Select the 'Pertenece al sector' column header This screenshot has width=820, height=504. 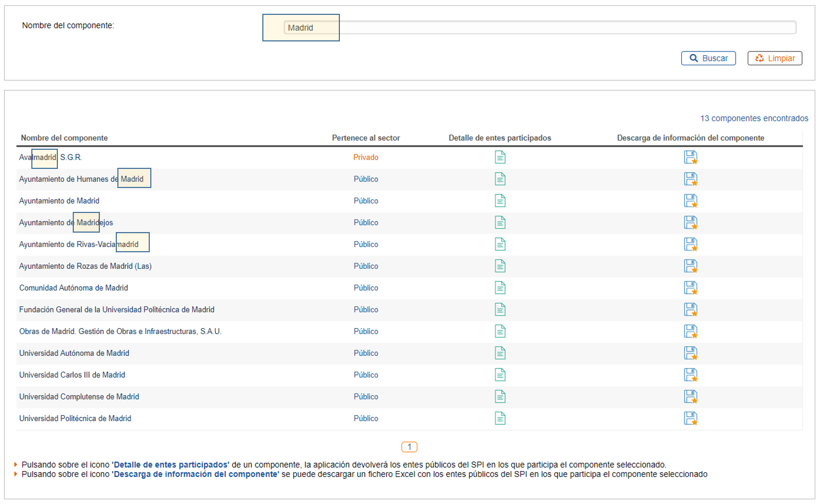click(366, 138)
